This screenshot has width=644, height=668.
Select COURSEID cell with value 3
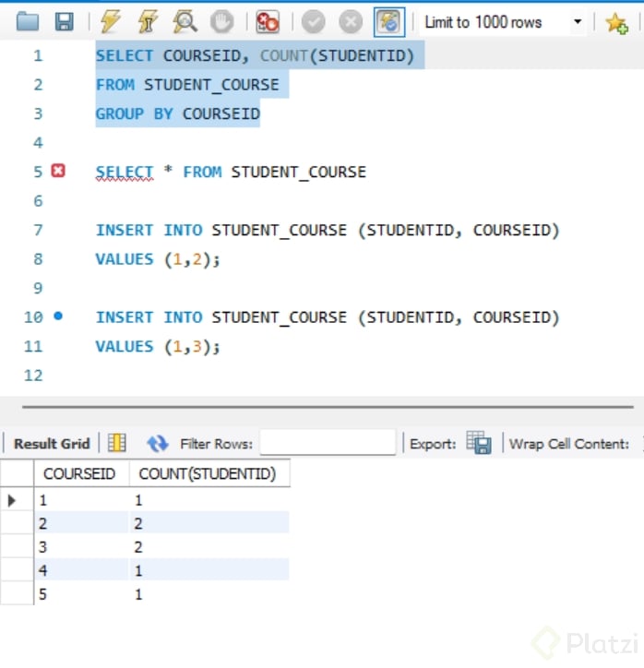[81, 546]
